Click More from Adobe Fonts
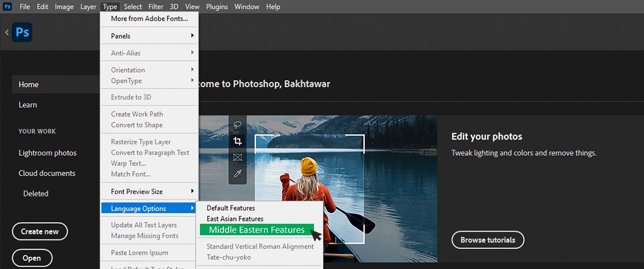The height and width of the screenshot is (269, 644). [149, 18]
